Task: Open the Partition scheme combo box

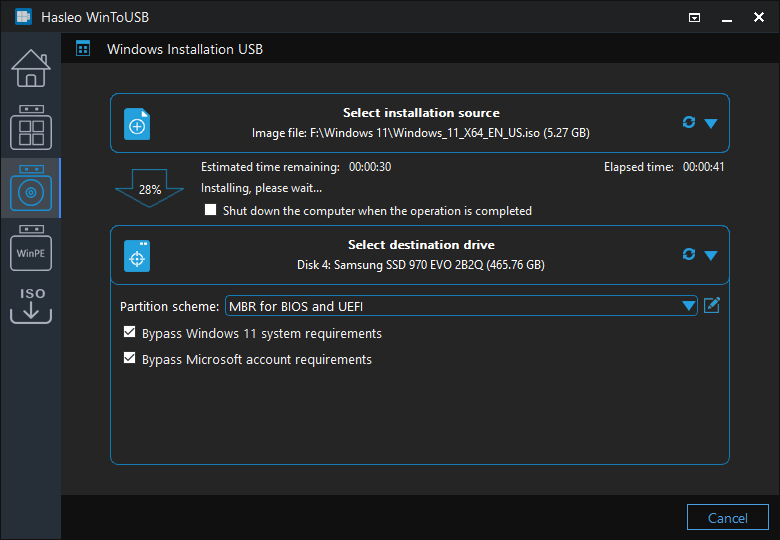Action: click(x=461, y=306)
